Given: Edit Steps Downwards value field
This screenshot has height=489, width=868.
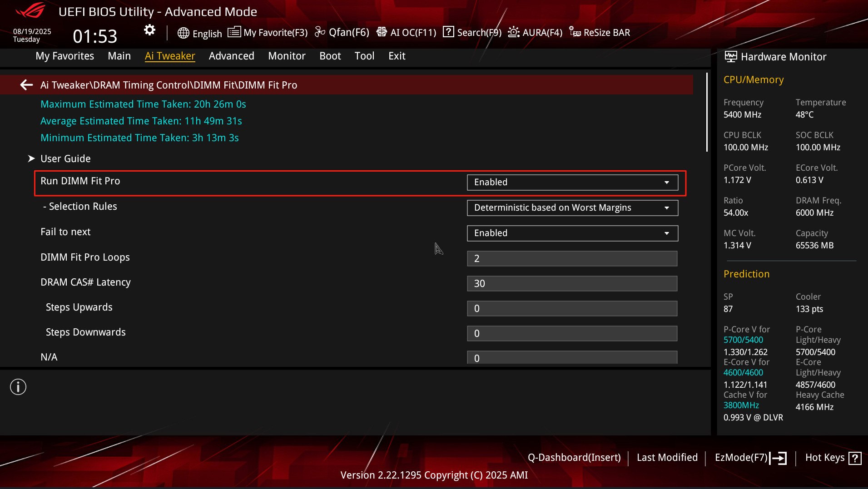Looking at the screenshot, I should [x=572, y=334].
